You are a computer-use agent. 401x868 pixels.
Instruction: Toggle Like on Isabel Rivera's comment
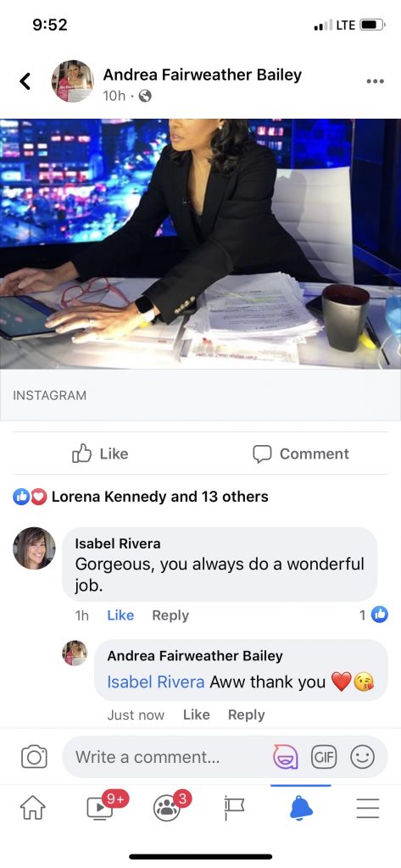[120, 615]
